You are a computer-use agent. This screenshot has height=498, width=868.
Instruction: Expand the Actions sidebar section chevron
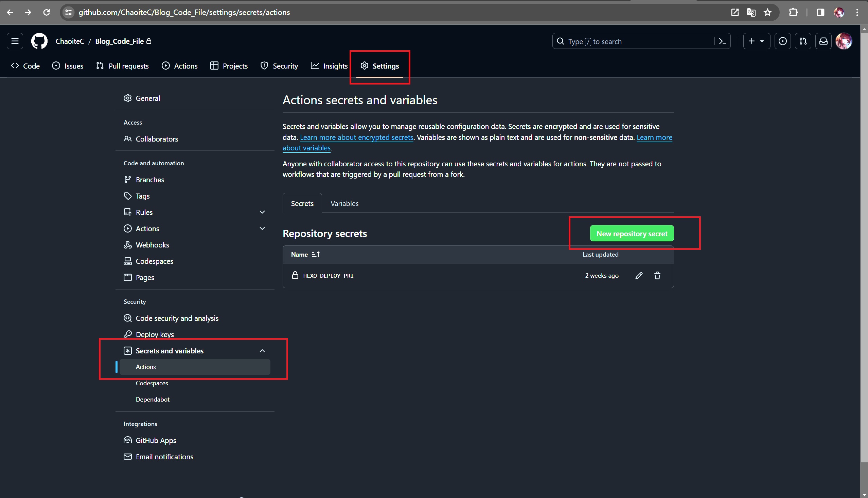(x=262, y=228)
